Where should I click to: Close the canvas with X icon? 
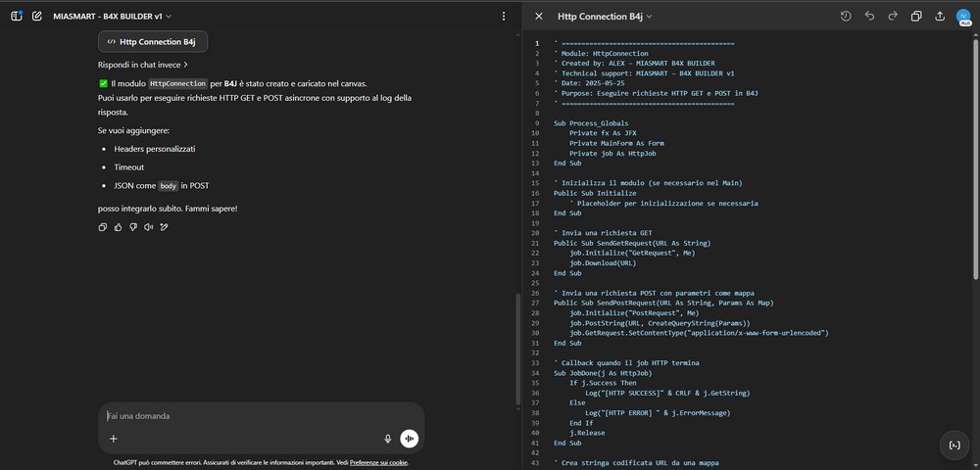coord(539,17)
